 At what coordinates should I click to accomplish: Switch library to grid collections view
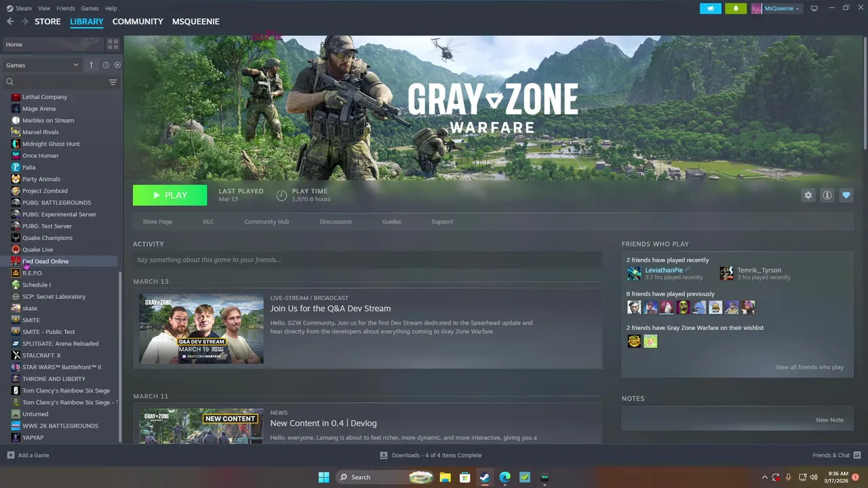pyautogui.click(x=113, y=44)
